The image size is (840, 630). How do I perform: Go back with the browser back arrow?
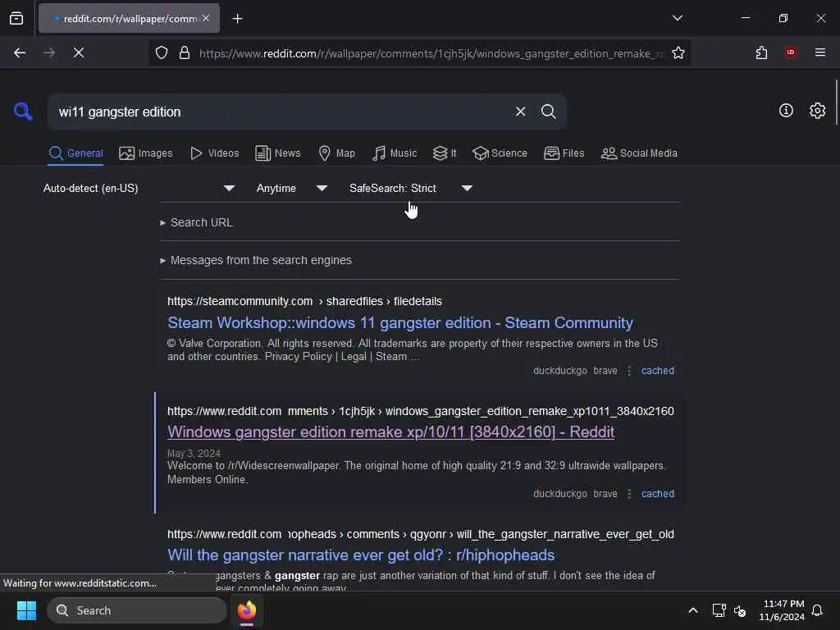(20, 52)
